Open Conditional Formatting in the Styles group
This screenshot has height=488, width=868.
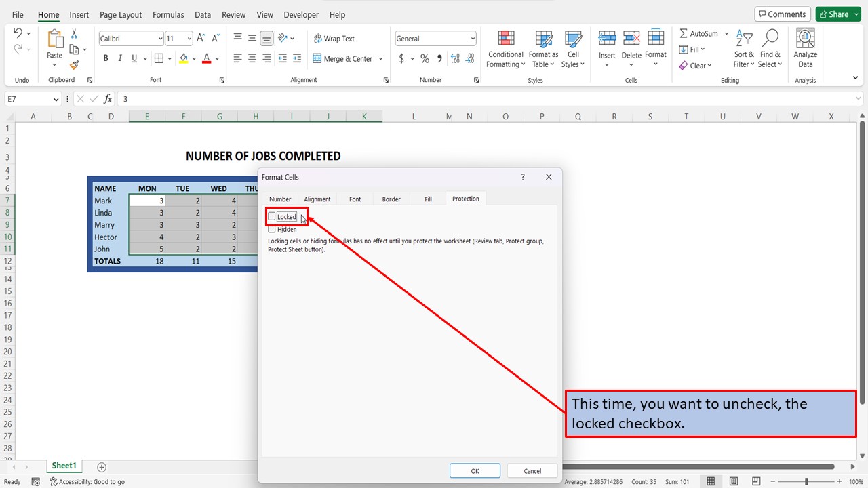(x=505, y=48)
